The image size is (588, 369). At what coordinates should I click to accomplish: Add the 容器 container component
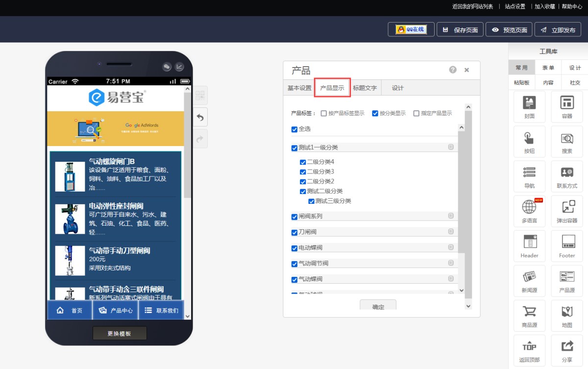click(x=567, y=106)
